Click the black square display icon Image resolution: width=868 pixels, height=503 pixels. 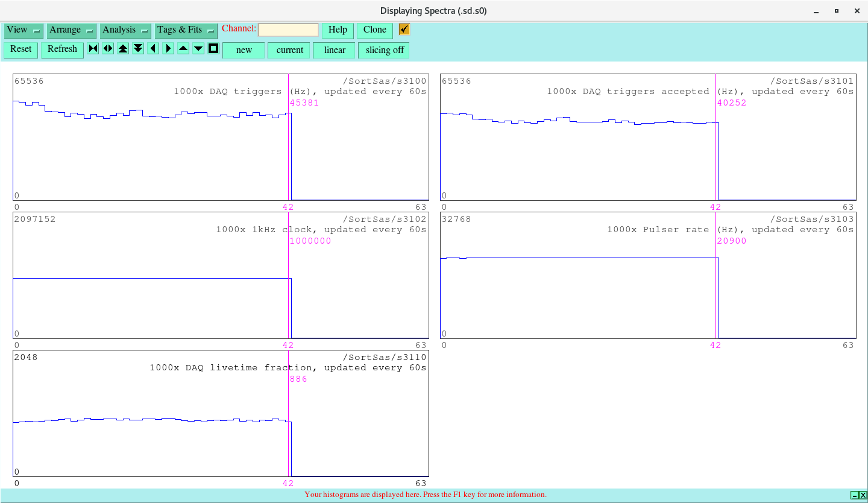[213, 48]
